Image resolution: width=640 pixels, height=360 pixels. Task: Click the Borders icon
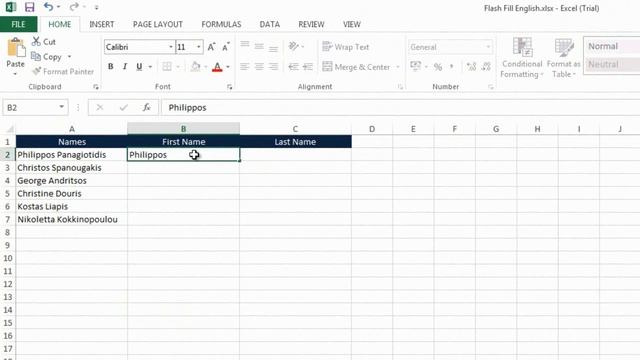pyautogui.click(x=167, y=67)
